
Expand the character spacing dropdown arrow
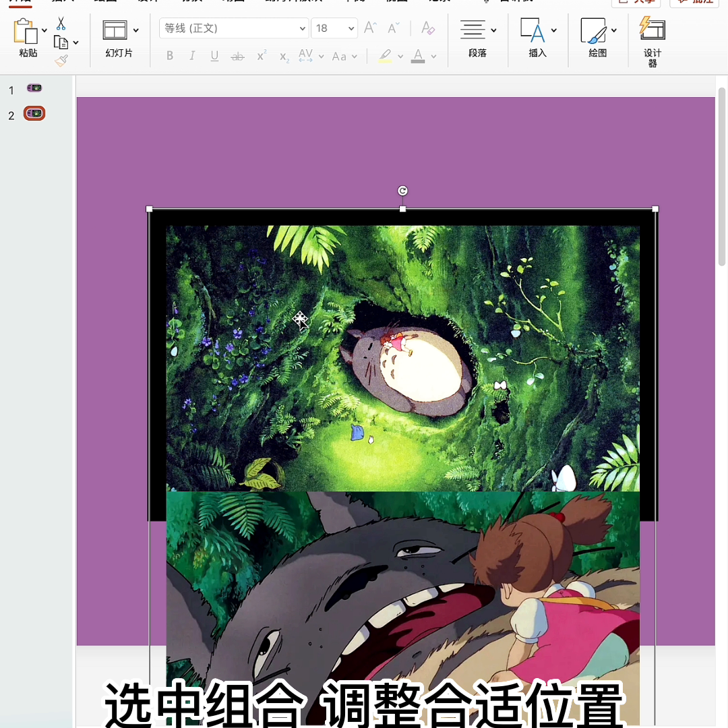pyautogui.click(x=321, y=57)
